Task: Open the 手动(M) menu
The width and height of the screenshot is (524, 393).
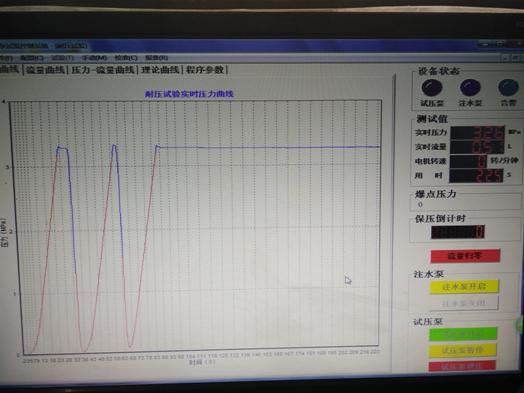Action: click(95, 58)
